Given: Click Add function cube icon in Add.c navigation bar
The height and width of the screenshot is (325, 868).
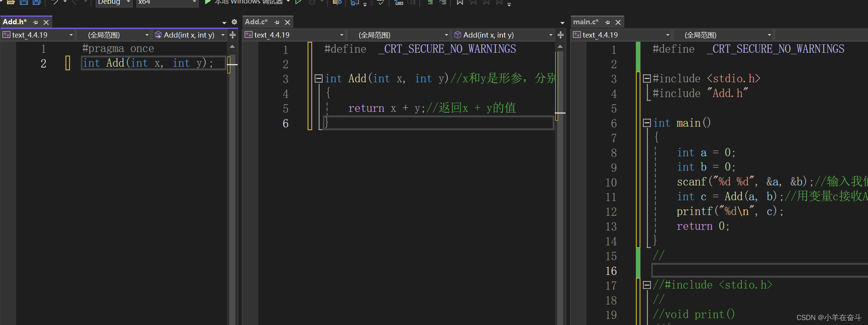Looking at the screenshot, I should 458,35.
